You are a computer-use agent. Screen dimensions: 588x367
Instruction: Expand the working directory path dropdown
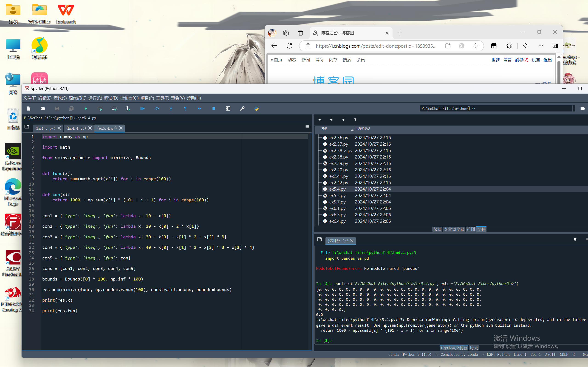(x=574, y=108)
